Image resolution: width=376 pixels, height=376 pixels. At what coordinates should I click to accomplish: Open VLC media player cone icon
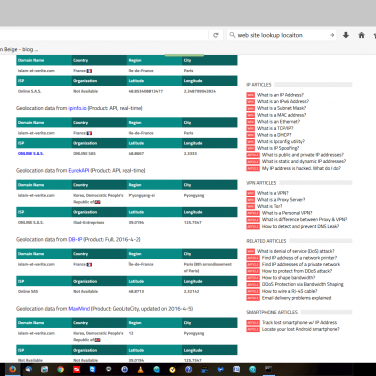(141, 369)
